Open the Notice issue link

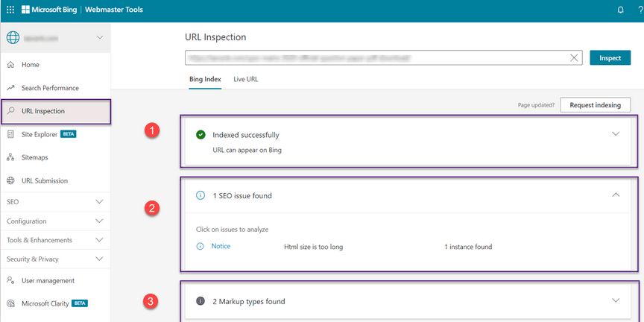(x=221, y=247)
